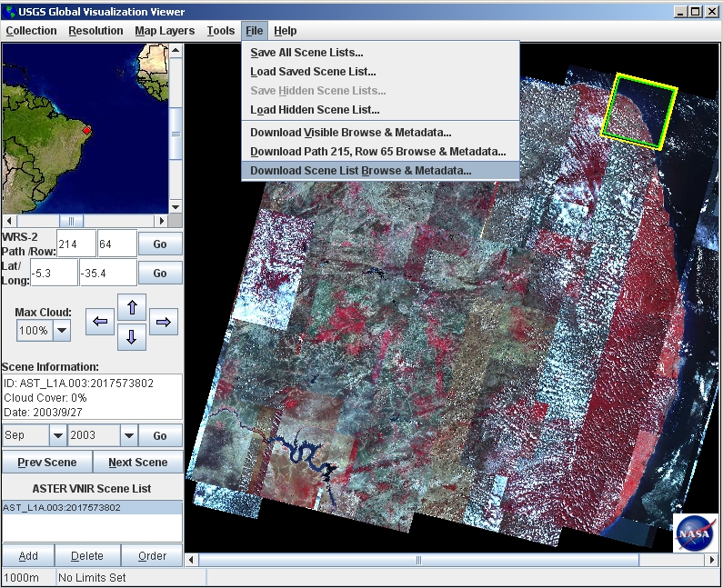Click the Longitude field showing -35.4

click(108, 273)
